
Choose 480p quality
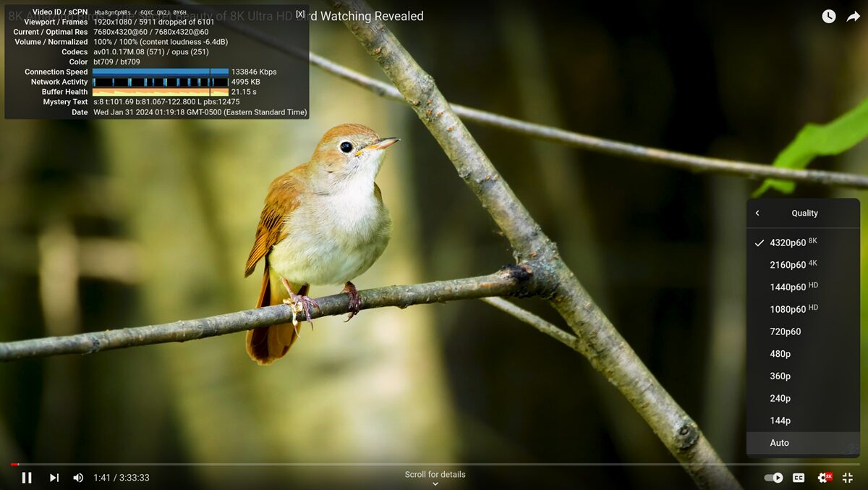tap(803, 354)
